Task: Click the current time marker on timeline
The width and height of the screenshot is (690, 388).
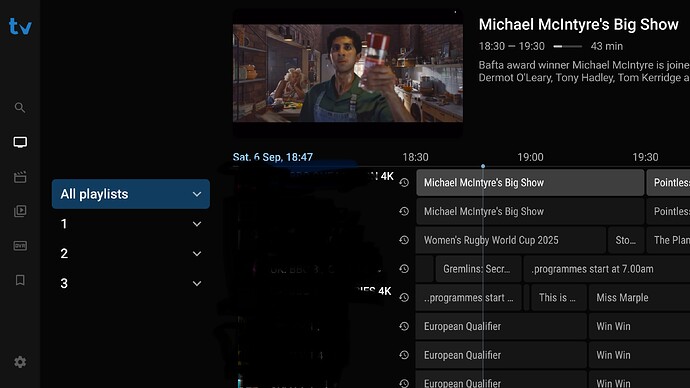Action: pos(483,166)
